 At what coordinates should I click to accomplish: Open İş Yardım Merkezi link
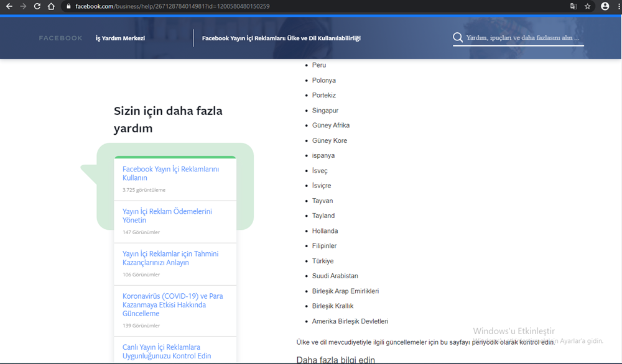(120, 38)
